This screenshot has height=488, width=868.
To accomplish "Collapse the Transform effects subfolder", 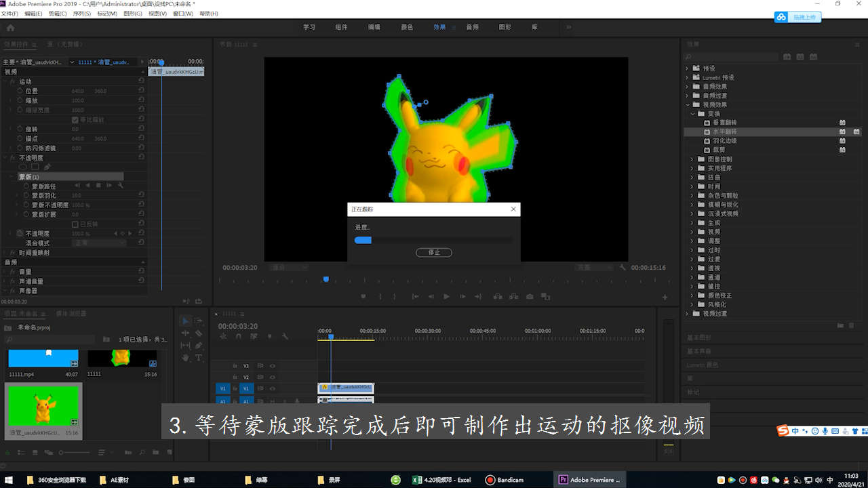I will click(x=692, y=113).
